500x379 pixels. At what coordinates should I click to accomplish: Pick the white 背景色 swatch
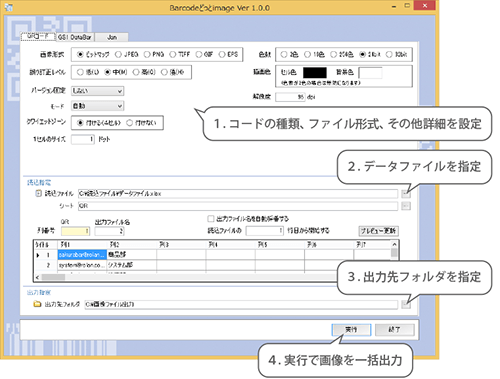pyautogui.click(x=370, y=72)
